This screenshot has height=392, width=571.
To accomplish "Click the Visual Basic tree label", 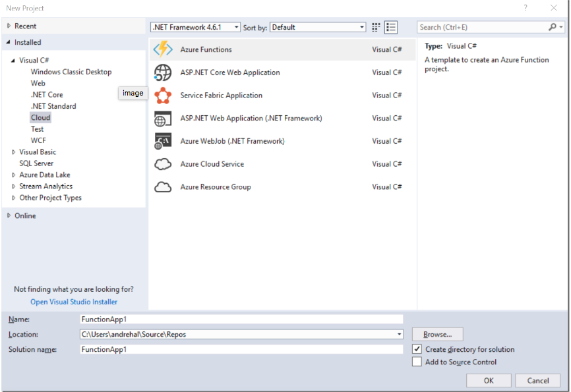I will tap(38, 152).
